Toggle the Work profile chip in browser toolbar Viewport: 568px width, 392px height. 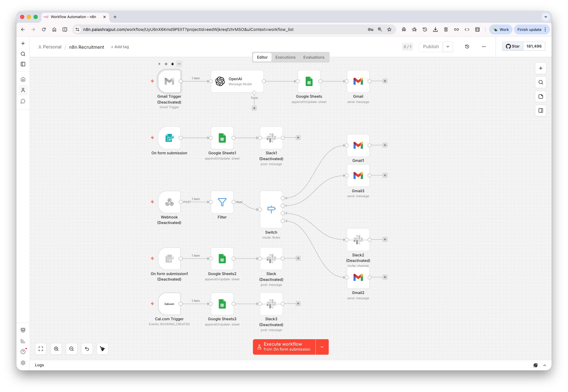[x=501, y=29]
